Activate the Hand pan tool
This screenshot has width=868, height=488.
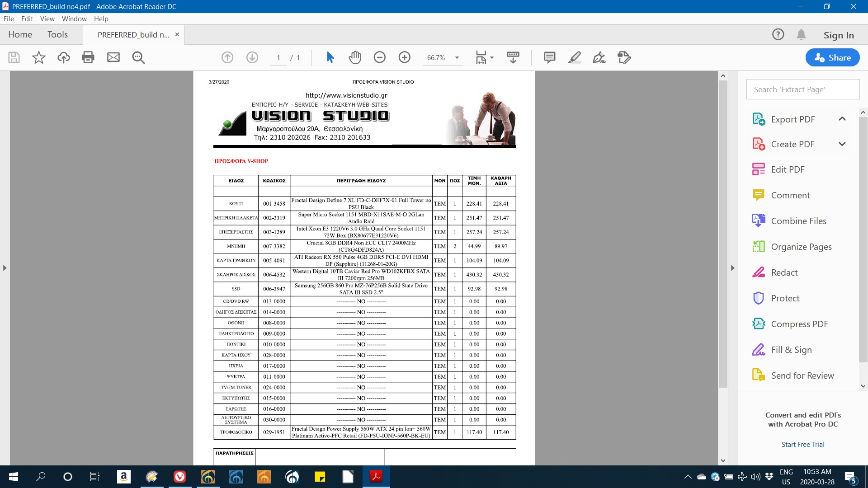click(x=355, y=57)
